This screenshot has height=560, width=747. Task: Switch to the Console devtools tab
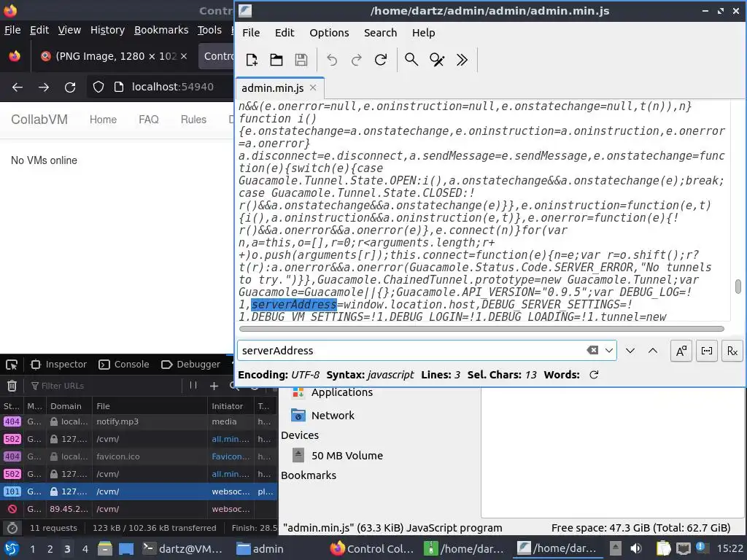pos(124,365)
